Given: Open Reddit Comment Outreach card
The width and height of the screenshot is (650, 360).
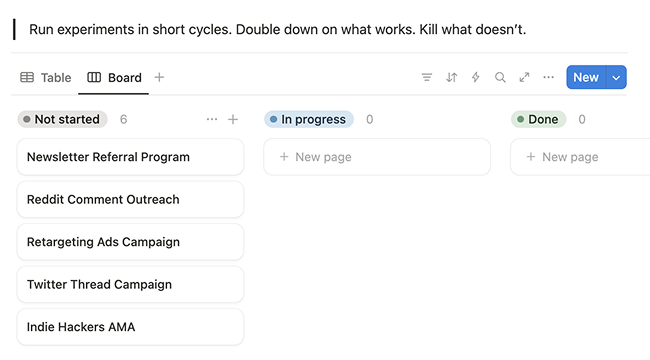Looking at the screenshot, I should [x=130, y=199].
